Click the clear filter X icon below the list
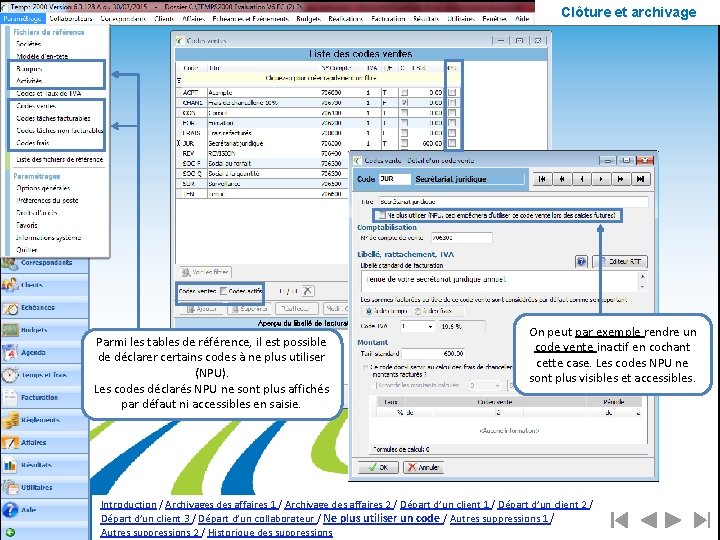Image resolution: width=720 pixels, height=540 pixels. point(308,291)
